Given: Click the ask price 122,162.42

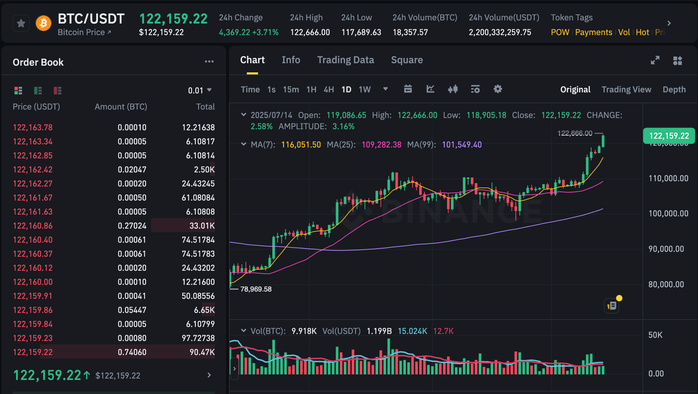Looking at the screenshot, I should coord(32,170).
